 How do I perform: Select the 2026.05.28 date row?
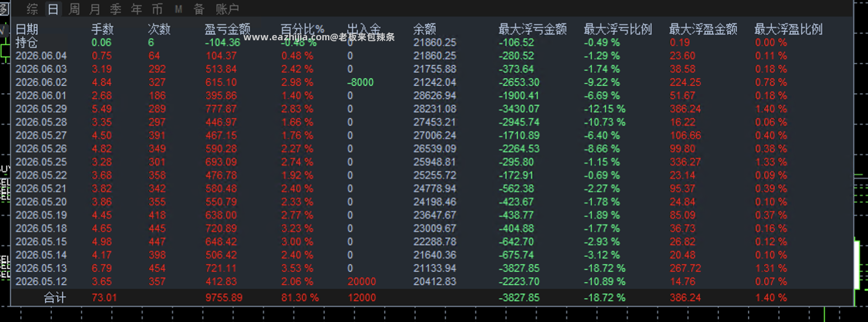[41, 122]
